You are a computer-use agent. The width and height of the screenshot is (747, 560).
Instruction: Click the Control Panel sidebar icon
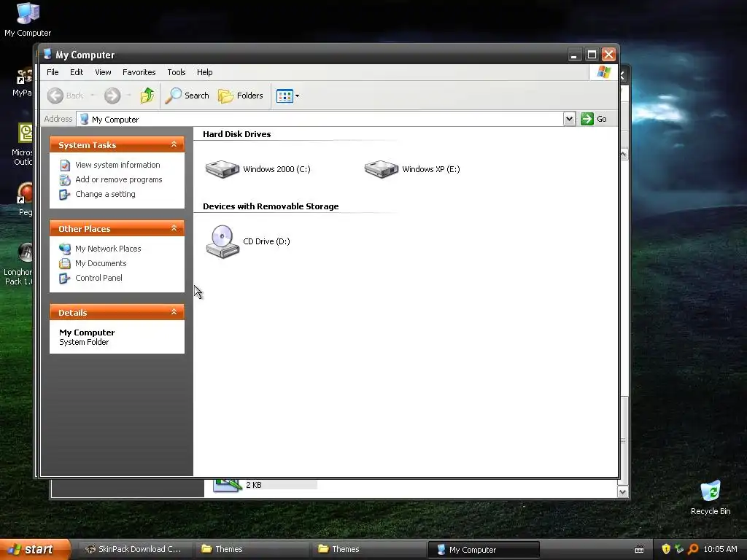pos(65,279)
